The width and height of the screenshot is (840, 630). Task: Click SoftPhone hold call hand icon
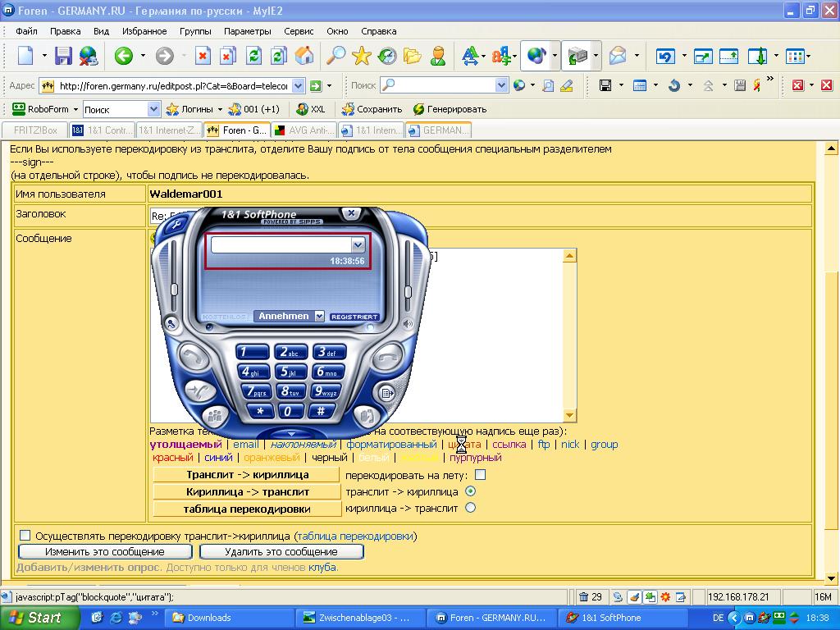click(365, 415)
